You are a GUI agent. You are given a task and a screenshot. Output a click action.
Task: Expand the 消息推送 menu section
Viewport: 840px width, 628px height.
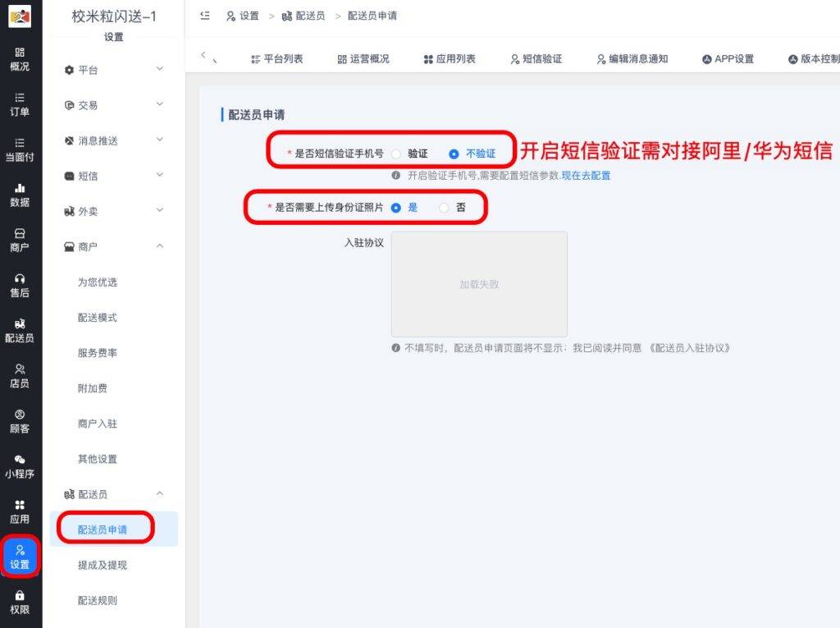pos(113,140)
